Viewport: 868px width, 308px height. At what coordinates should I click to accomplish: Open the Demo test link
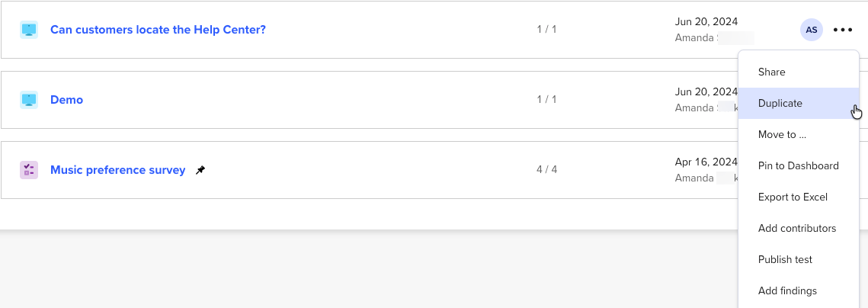[x=66, y=100]
